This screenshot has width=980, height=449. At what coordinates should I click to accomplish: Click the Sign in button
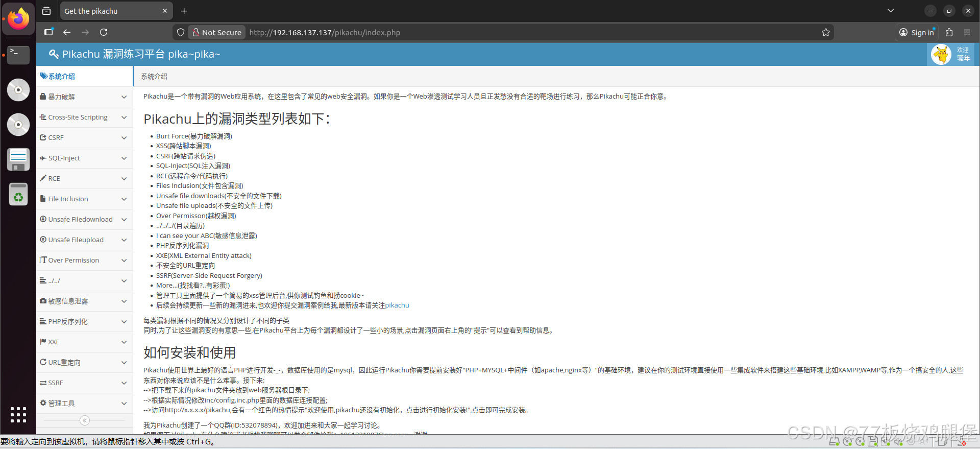[917, 32]
